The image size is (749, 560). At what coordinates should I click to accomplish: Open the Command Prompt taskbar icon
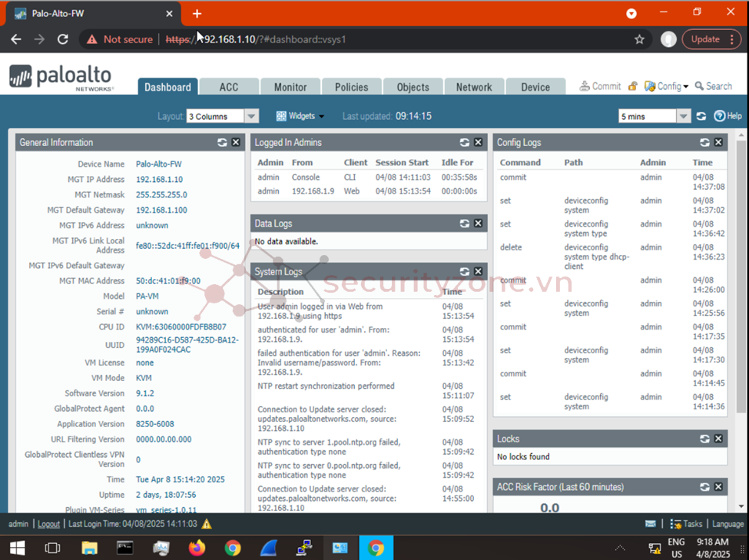pyautogui.click(x=125, y=548)
